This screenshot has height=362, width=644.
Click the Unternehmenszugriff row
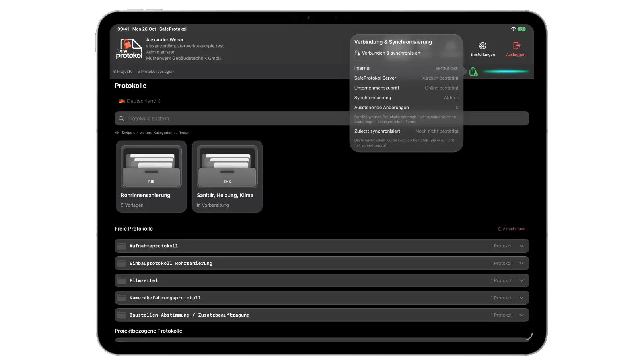tap(406, 88)
